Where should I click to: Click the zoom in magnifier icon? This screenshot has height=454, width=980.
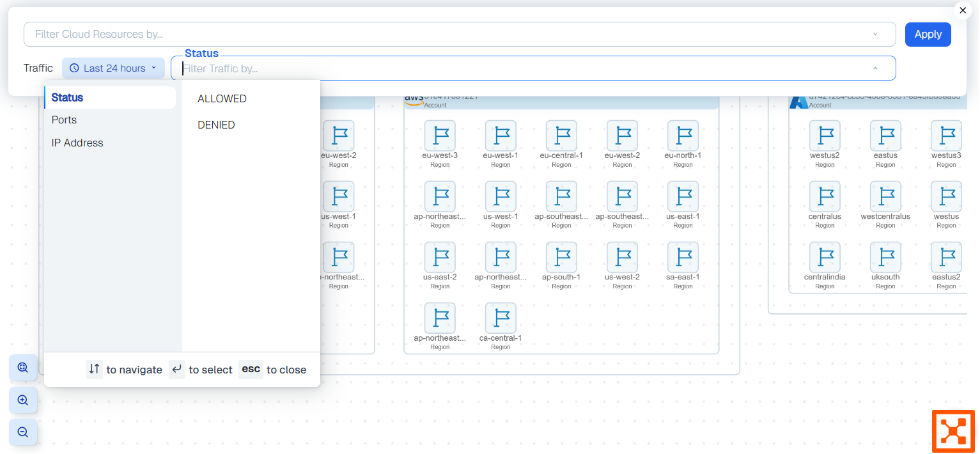point(23,400)
